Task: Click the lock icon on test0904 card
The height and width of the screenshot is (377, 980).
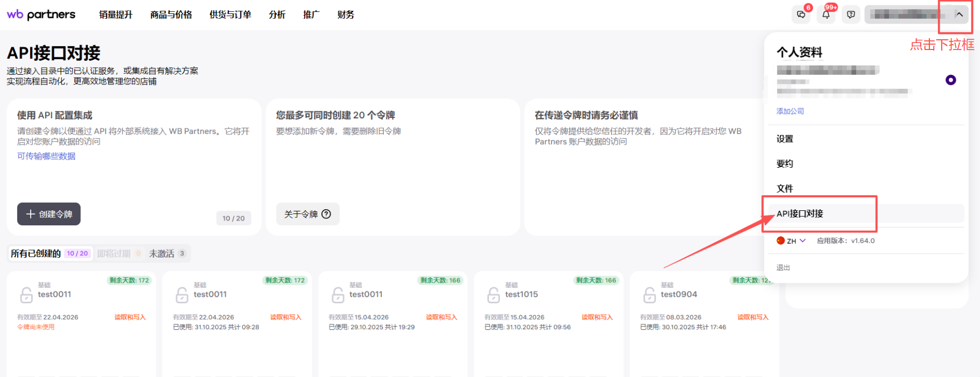Action: tap(649, 295)
